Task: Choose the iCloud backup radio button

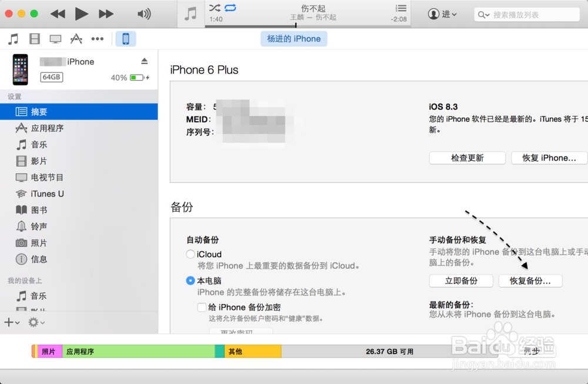Action: tap(191, 254)
